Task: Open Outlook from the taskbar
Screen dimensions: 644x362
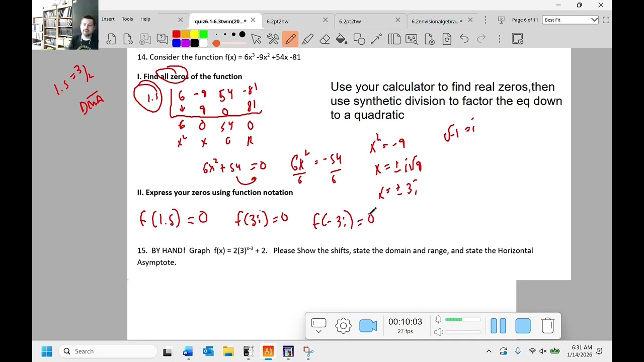Action: pyautogui.click(x=208, y=351)
